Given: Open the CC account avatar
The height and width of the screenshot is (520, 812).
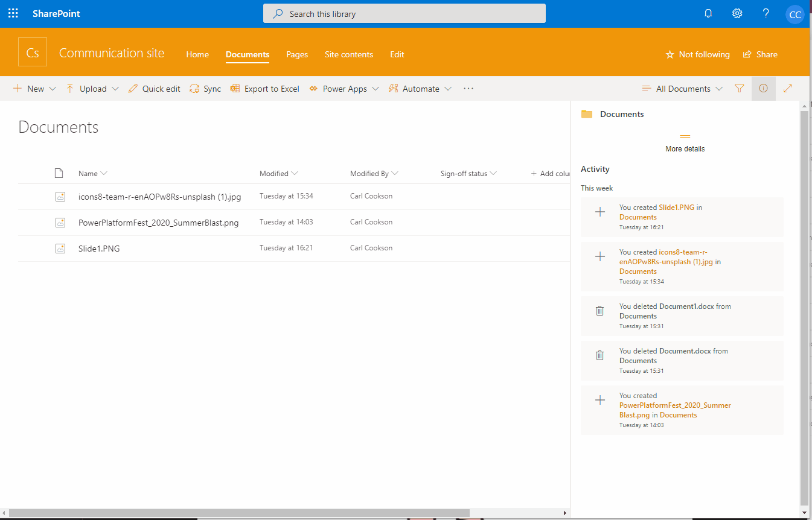Looking at the screenshot, I should 795,14.
